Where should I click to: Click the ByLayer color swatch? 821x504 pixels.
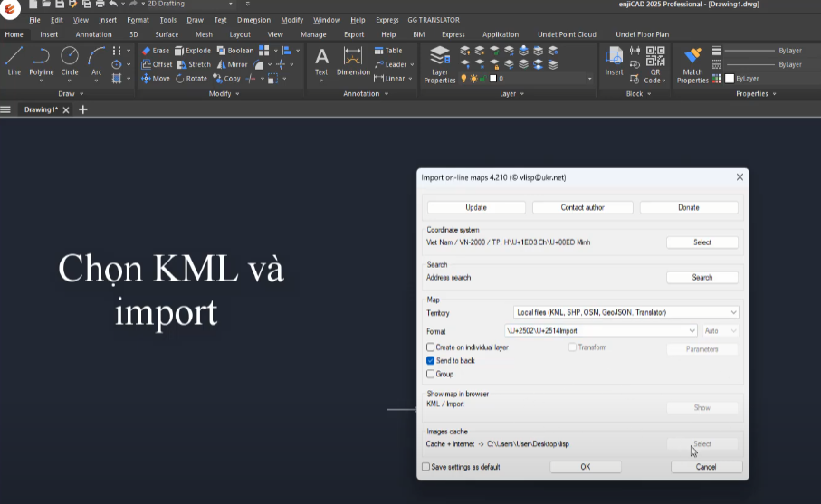pyautogui.click(x=728, y=79)
